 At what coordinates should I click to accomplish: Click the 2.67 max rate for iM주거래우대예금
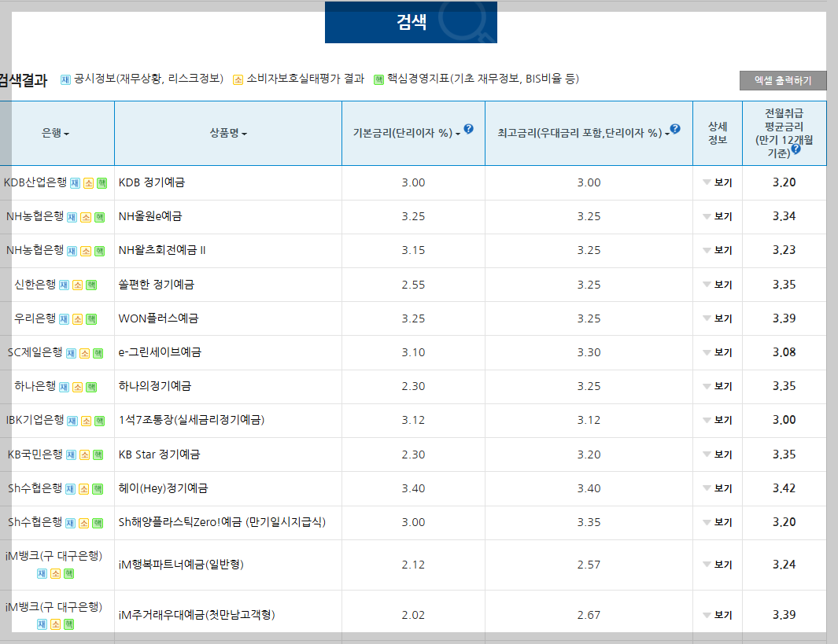pos(589,615)
